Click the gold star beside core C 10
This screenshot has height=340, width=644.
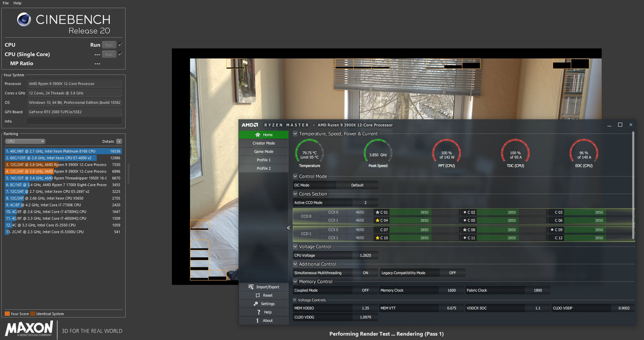(x=377, y=238)
